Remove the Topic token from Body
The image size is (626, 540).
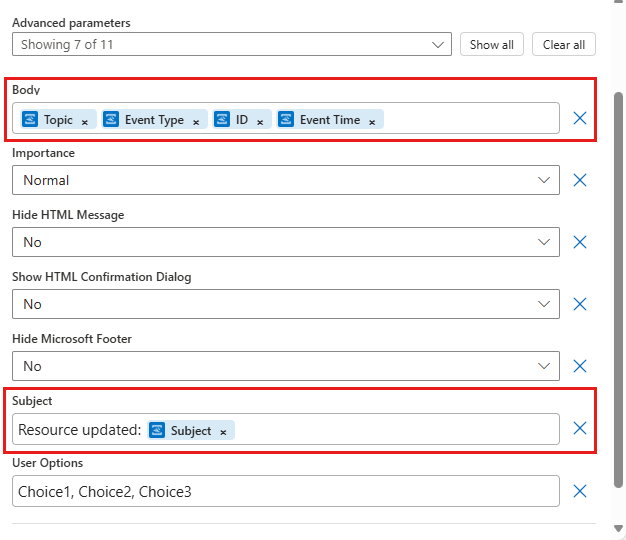85,121
